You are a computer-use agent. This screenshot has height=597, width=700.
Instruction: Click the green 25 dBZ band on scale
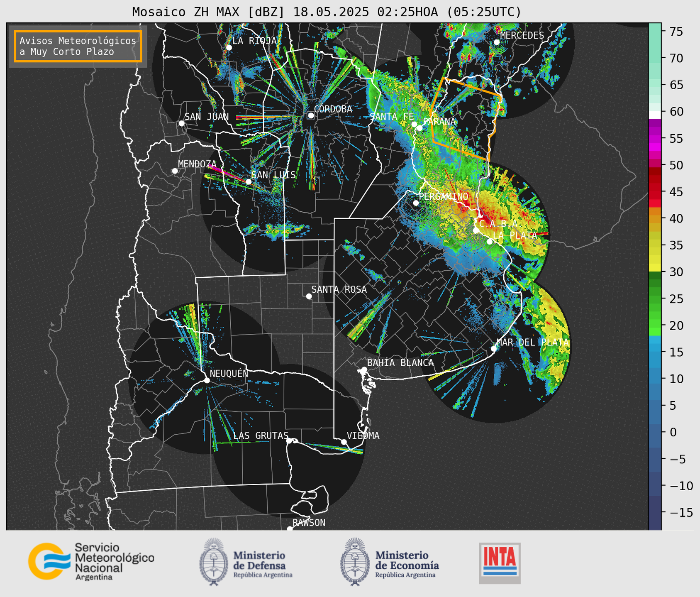click(x=655, y=298)
